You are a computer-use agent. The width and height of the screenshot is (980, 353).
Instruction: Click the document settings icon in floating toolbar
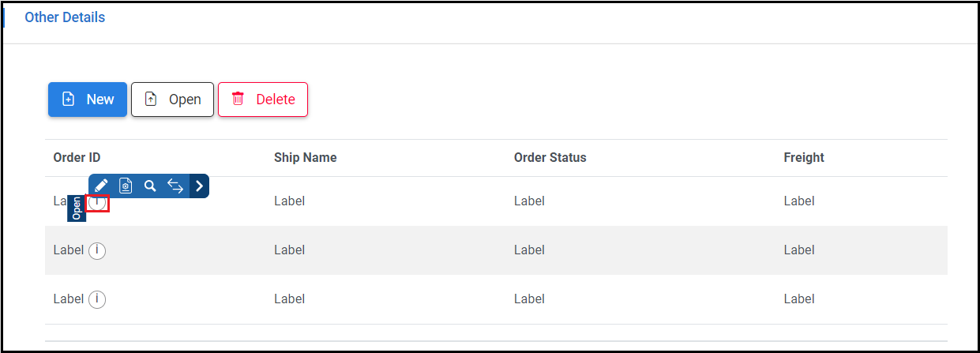pyautogui.click(x=126, y=186)
